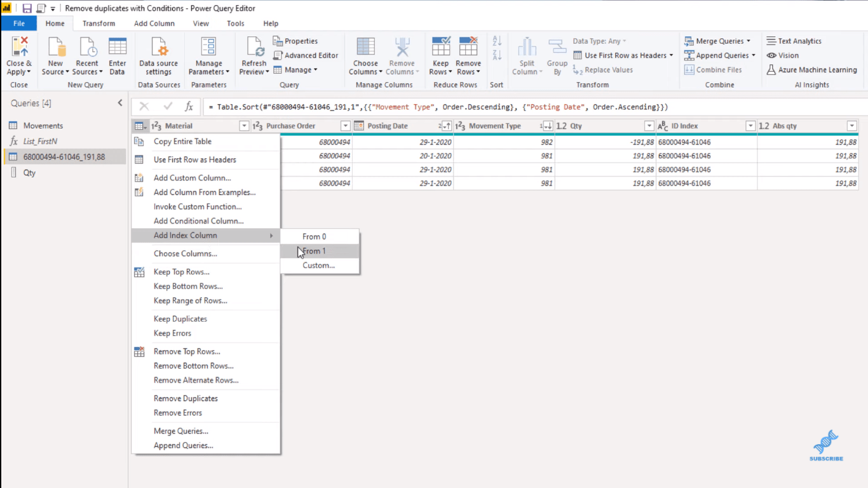Open Movement Type column filter dropdown
This screenshot has width=868, height=488.
[x=546, y=126]
